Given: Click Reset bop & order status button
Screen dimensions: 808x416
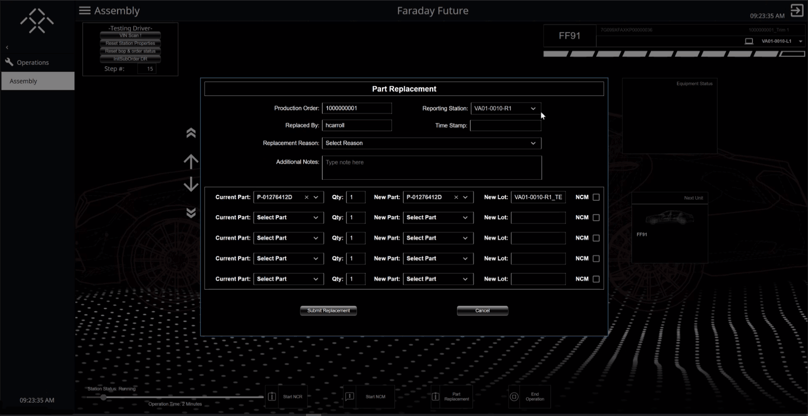Looking at the screenshot, I should point(130,51).
